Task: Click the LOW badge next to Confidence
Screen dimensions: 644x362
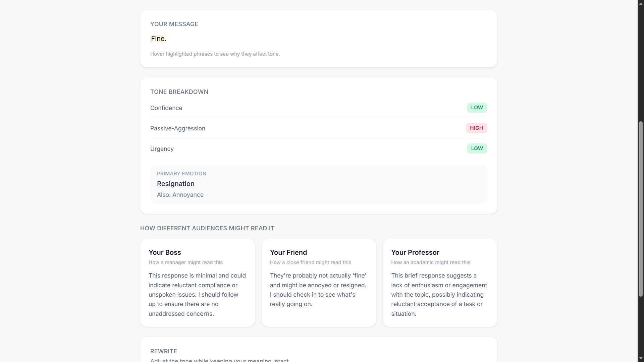Action: tap(477, 108)
